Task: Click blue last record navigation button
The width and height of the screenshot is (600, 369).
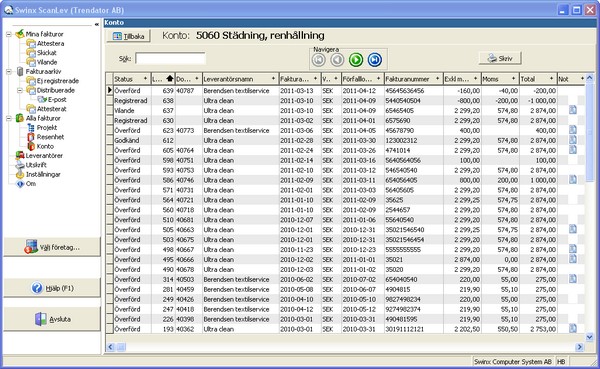Action: click(375, 60)
